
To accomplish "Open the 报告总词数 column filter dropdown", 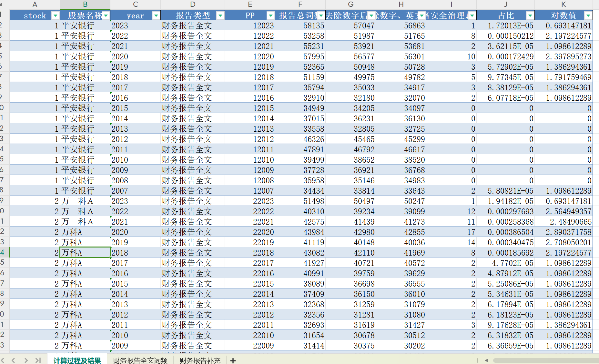I will 321,15.
